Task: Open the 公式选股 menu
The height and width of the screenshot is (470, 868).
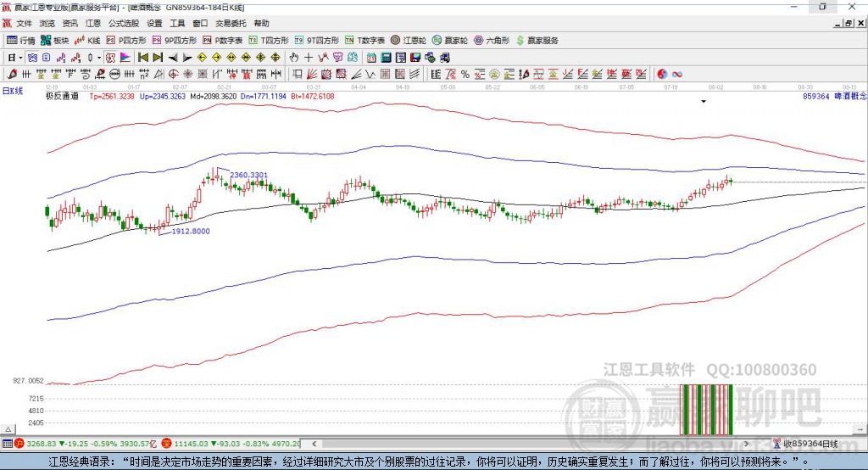Action: [124, 23]
